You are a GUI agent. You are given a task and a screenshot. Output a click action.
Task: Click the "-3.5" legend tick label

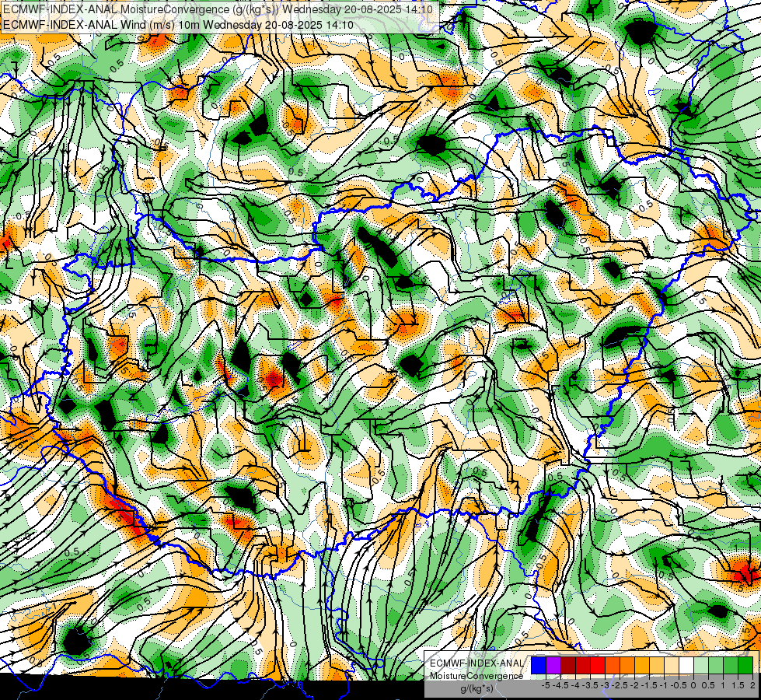tap(590, 685)
